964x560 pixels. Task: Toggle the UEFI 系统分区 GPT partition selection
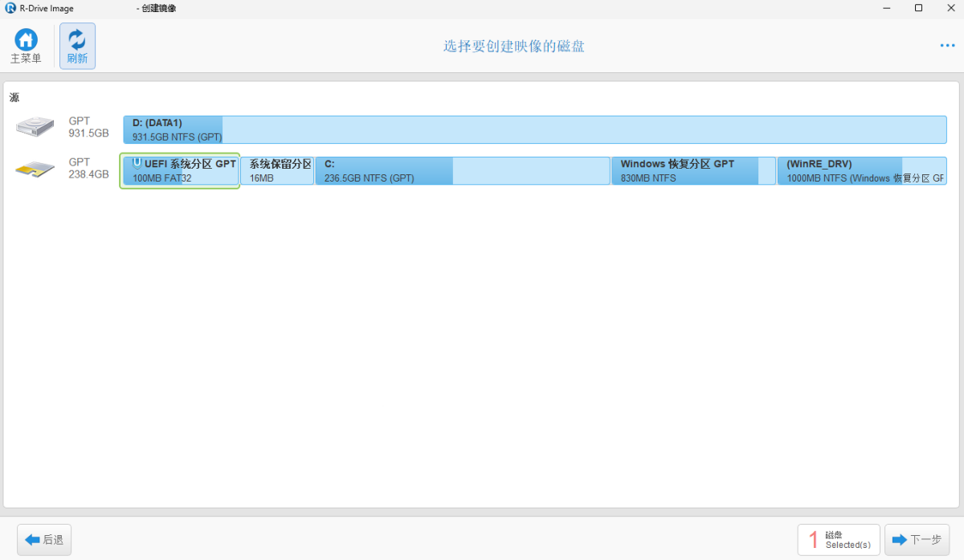click(180, 171)
